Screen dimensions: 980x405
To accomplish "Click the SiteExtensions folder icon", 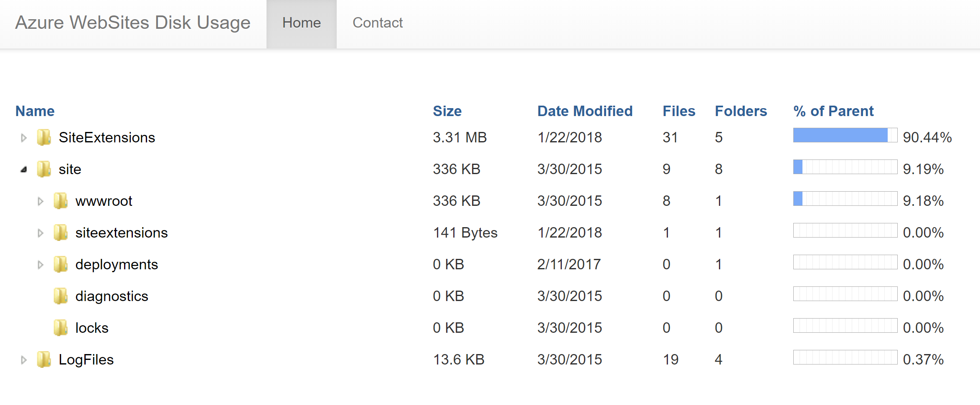I will click(44, 137).
